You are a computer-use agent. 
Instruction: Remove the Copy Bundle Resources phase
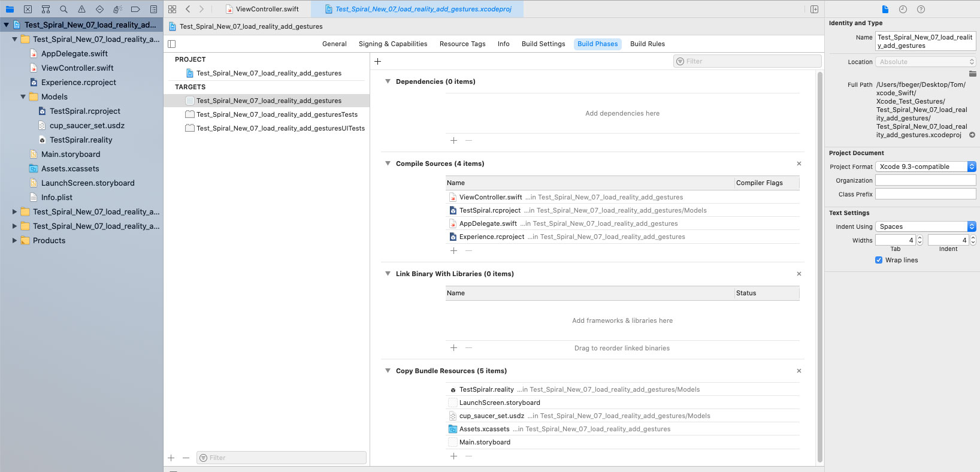coord(798,371)
